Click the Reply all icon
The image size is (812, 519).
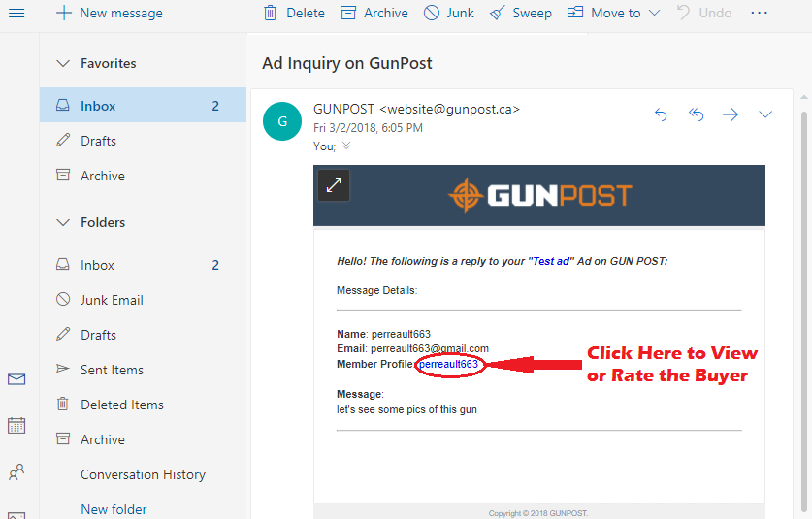pos(696,114)
